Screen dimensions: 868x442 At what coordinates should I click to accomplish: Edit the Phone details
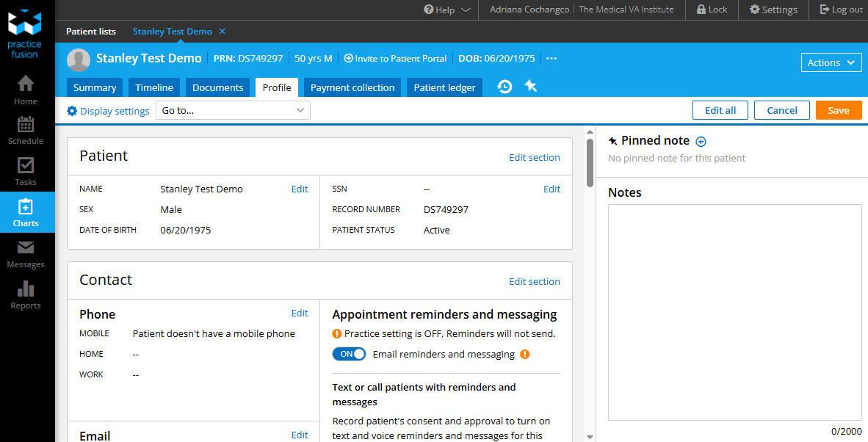(300, 313)
